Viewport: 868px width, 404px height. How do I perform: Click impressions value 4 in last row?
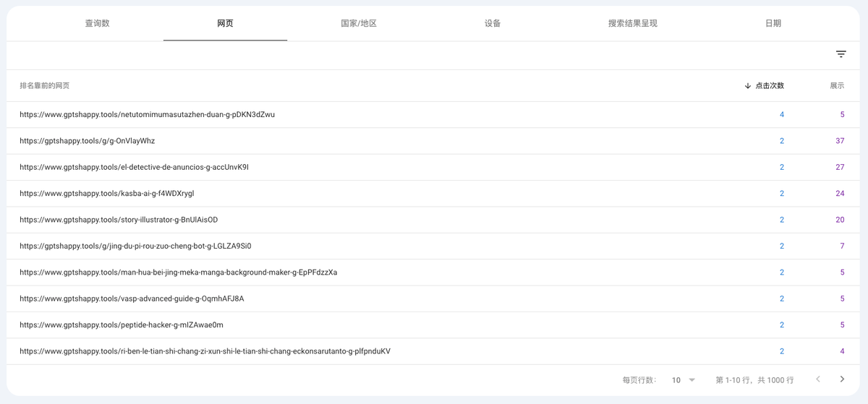pyautogui.click(x=842, y=351)
